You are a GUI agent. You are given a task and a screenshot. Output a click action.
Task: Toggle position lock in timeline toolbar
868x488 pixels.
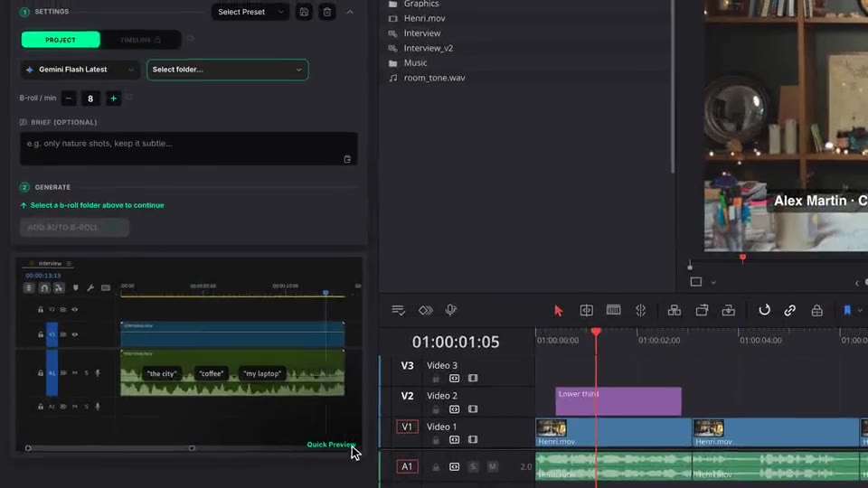[816, 310]
